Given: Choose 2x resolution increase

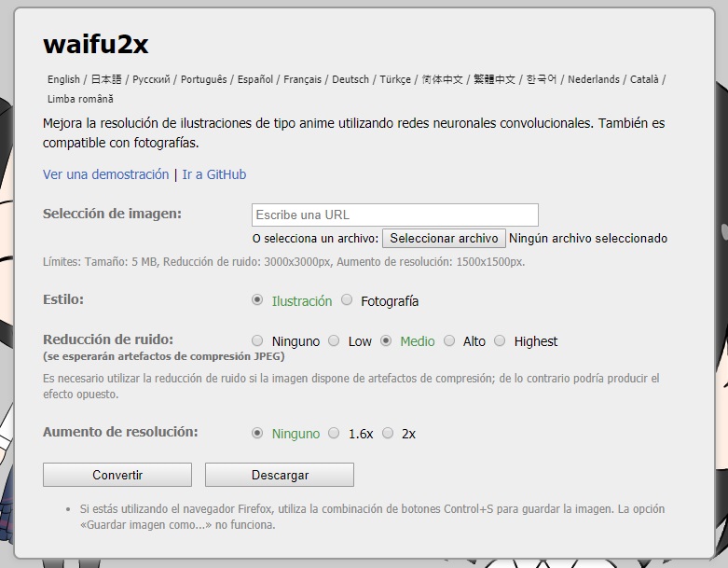Looking at the screenshot, I should click(388, 434).
